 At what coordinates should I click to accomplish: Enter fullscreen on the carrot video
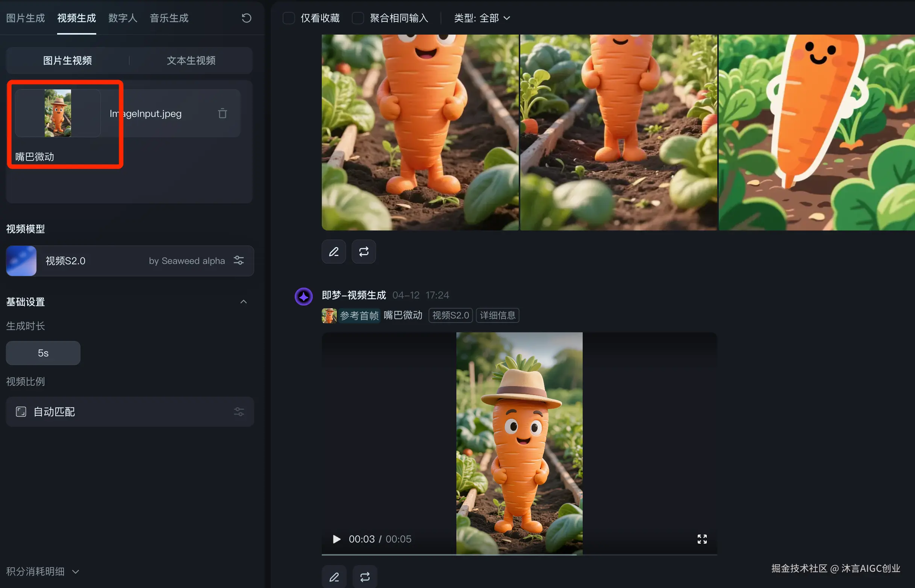(x=701, y=539)
